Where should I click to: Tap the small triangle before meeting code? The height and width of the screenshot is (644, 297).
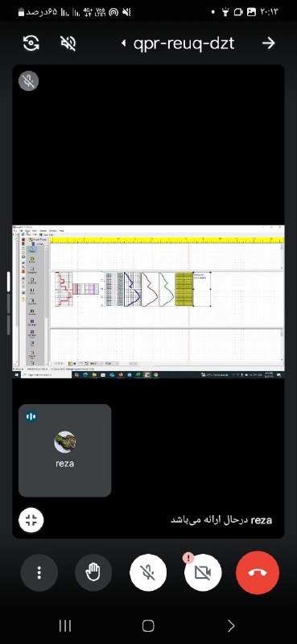tap(123, 43)
